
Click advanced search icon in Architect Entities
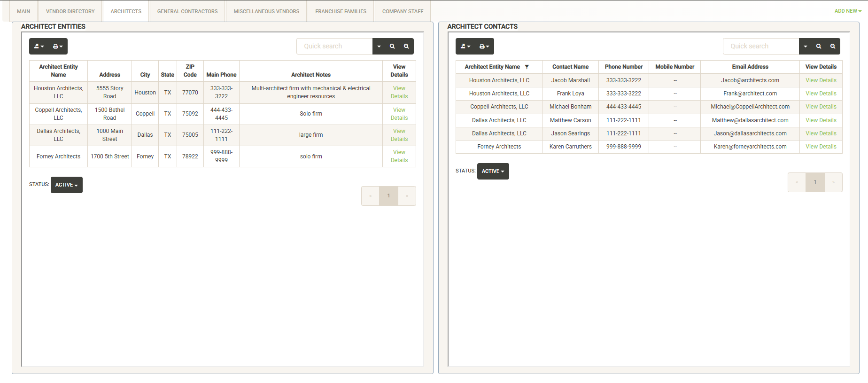tap(406, 47)
